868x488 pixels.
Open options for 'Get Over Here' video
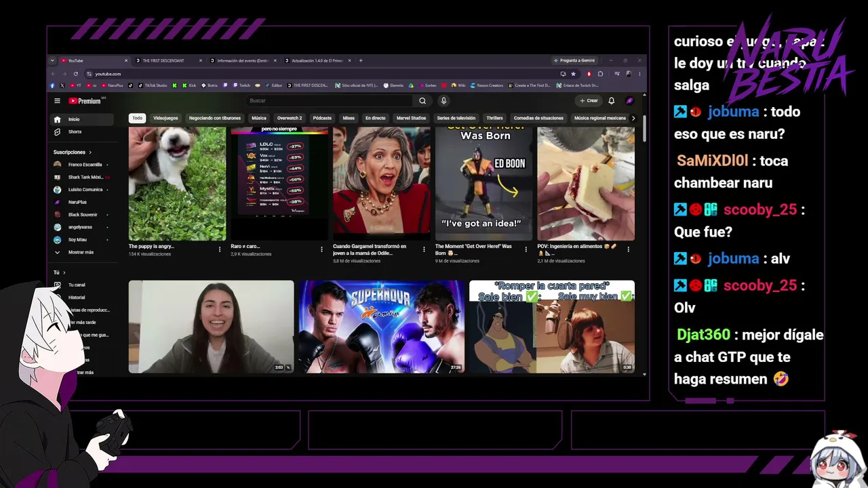click(526, 249)
